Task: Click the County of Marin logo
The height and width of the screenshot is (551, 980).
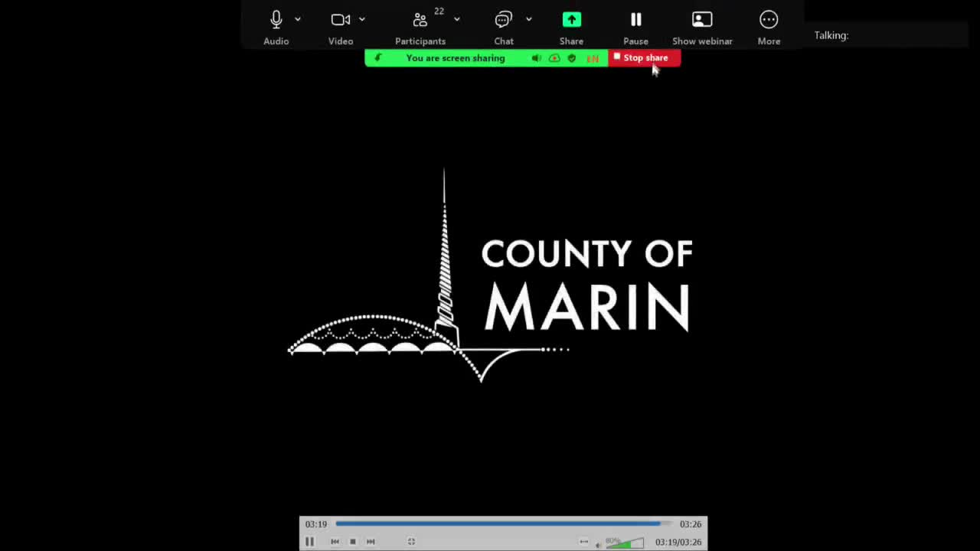Action: [490, 275]
